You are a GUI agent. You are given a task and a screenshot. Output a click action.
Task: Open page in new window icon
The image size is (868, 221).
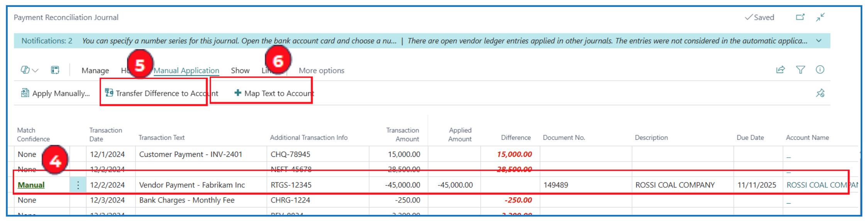[x=800, y=17]
